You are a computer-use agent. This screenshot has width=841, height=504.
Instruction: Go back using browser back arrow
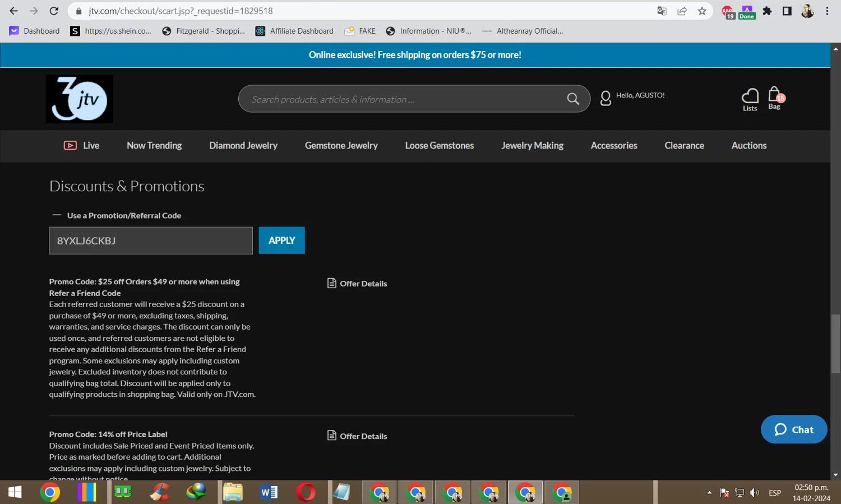[x=13, y=11]
